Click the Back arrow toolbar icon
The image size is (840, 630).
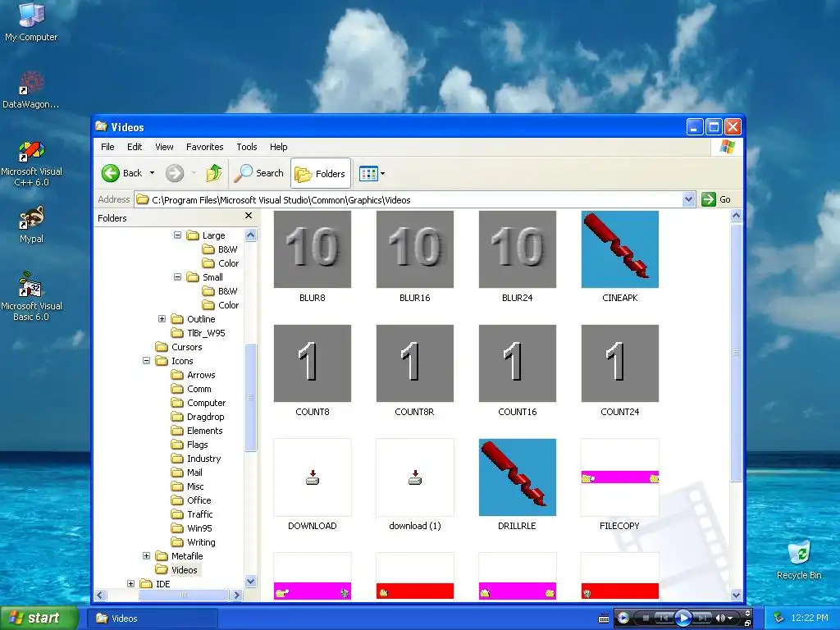coord(111,173)
